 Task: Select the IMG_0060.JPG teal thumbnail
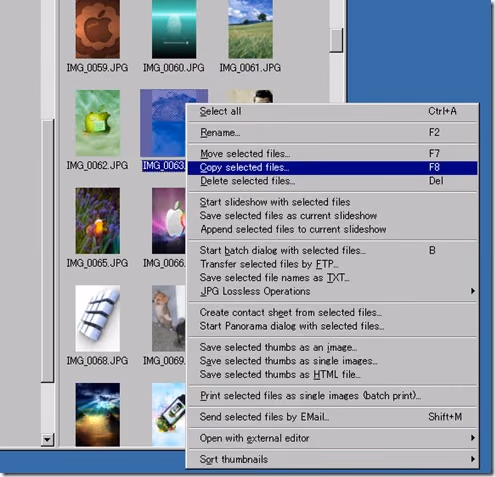coord(174,29)
